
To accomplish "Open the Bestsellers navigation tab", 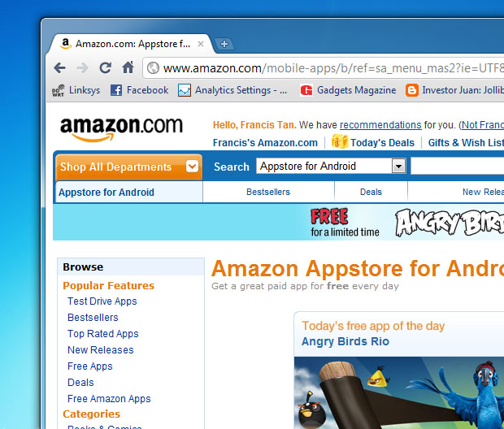I will pos(268,193).
